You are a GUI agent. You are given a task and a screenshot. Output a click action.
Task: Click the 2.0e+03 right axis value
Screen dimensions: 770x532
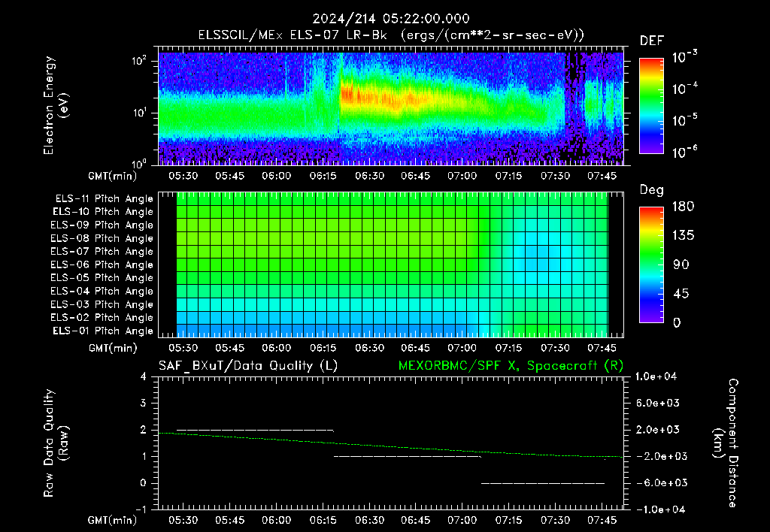(x=658, y=429)
